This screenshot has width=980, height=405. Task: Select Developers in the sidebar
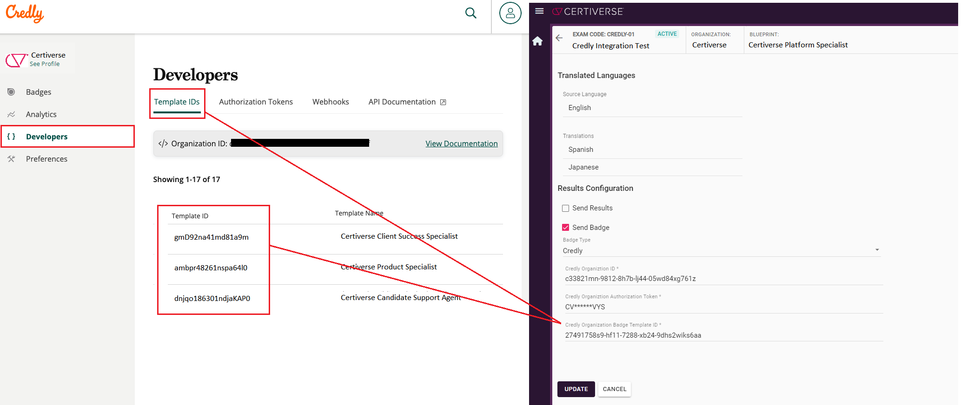click(x=47, y=137)
